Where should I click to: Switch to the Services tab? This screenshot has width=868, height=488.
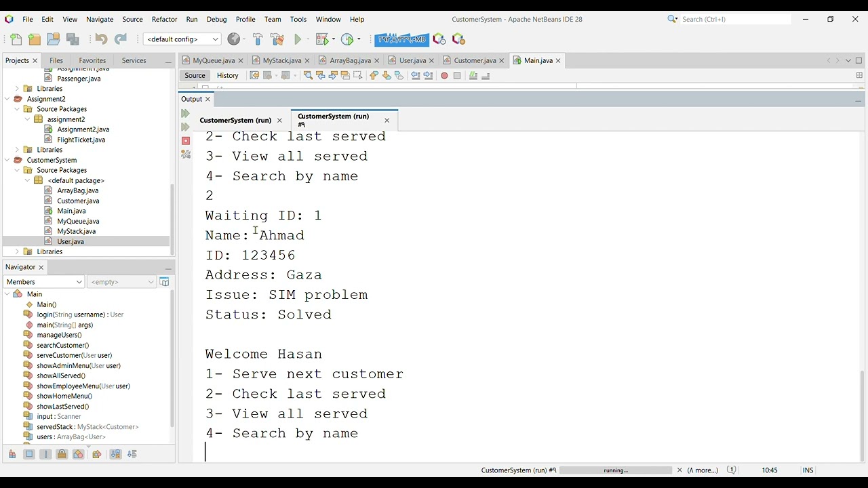pyautogui.click(x=134, y=60)
